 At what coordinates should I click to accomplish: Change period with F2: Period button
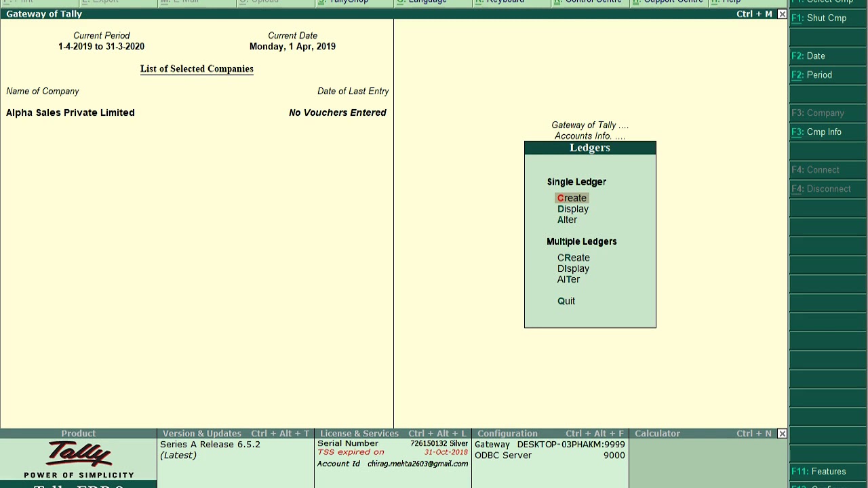[x=828, y=75]
